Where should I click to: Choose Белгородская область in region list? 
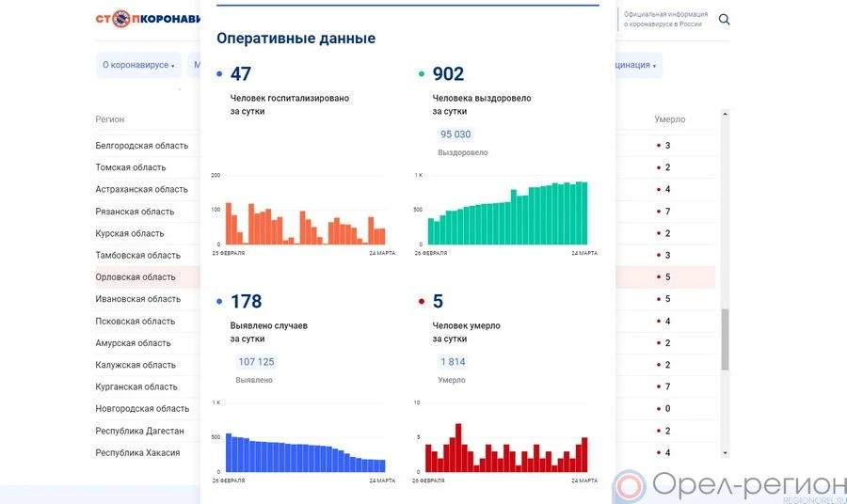point(141,146)
